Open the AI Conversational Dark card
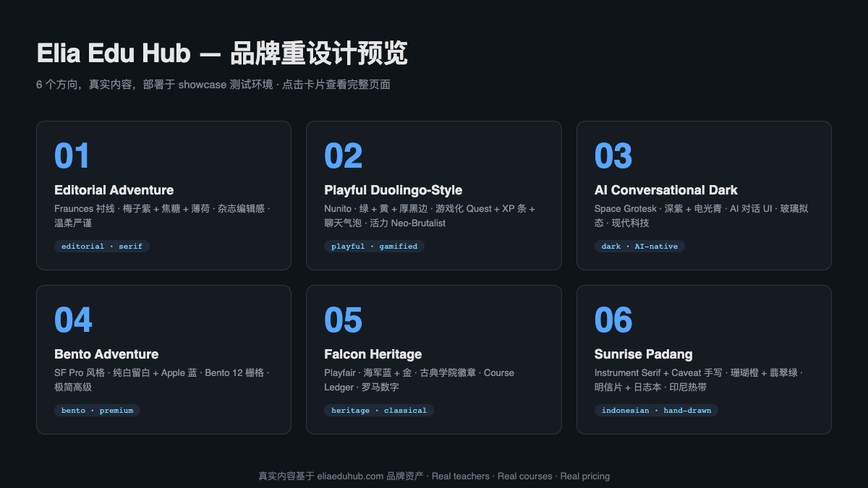868x488 pixels. [x=704, y=195]
